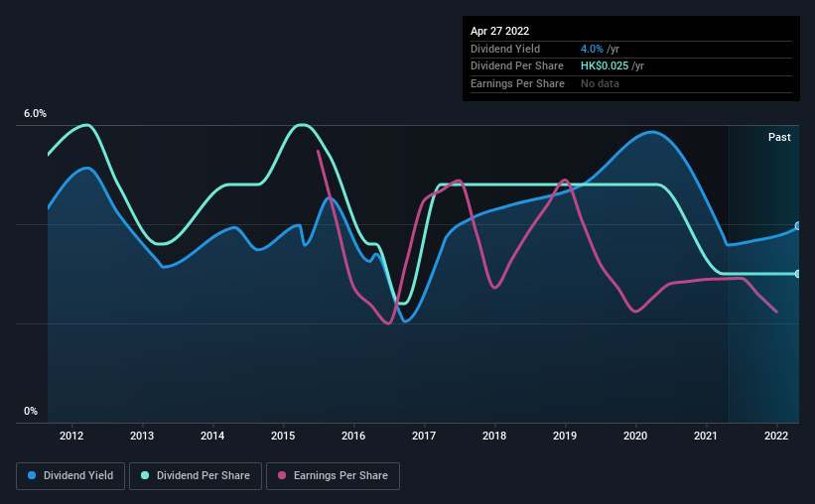Click the teal Dividend Per Share legend dot

click(145, 475)
